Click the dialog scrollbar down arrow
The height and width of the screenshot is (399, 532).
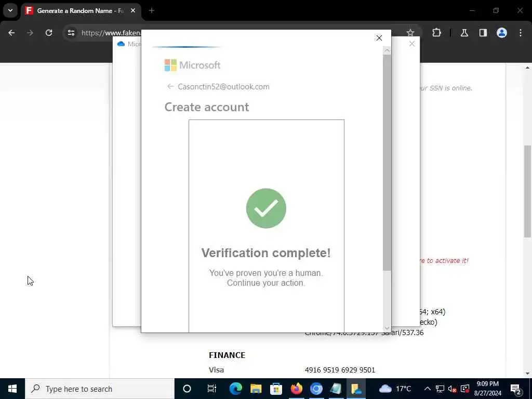click(x=387, y=328)
